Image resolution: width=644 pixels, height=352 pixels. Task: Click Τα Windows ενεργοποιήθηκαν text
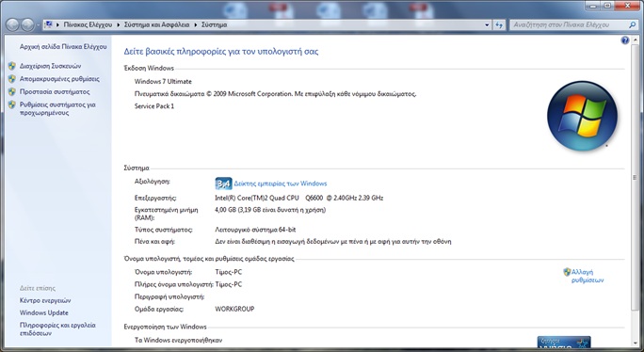178,340
